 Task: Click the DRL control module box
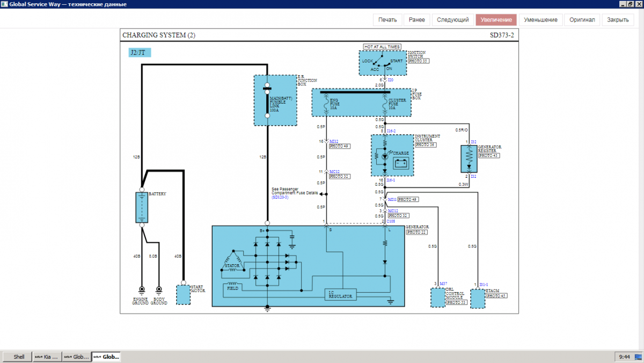click(x=438, y=297)
